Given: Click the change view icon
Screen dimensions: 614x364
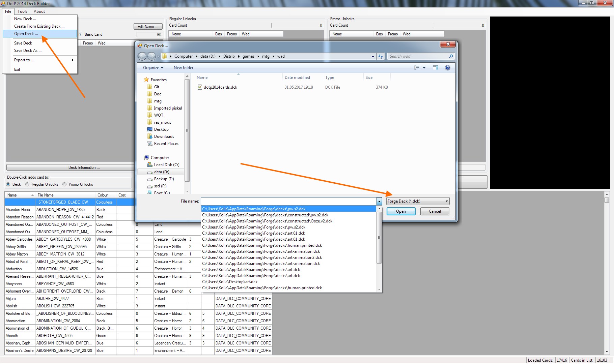Looking at the screenshot, I should click(x=417, y=68).
